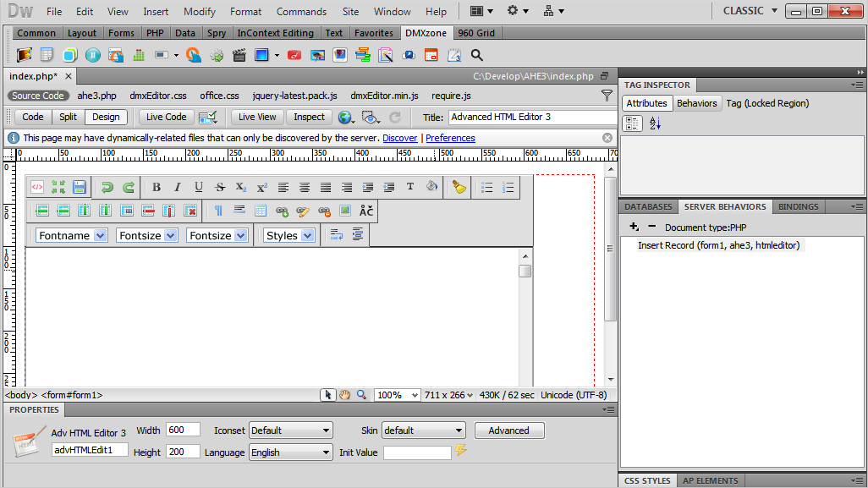Click the eraser broom clean-up icon
The width and height of the screenshot is (868, 488).
(x=459, y=188)
